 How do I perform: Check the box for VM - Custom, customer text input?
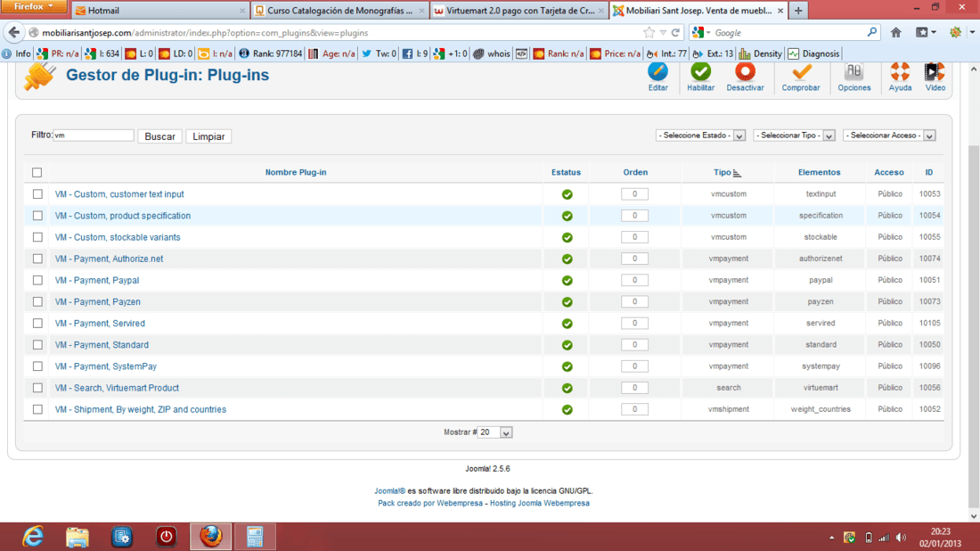[x=37, y=193]
